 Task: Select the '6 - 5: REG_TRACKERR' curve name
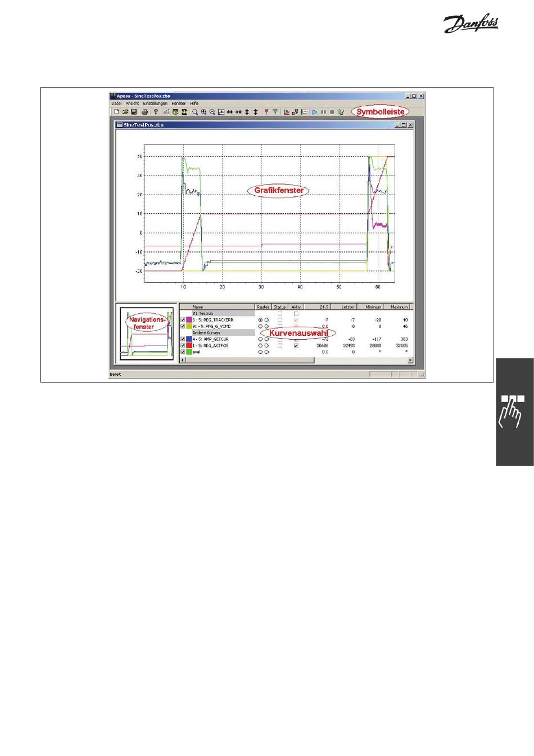tap(212, 319)
